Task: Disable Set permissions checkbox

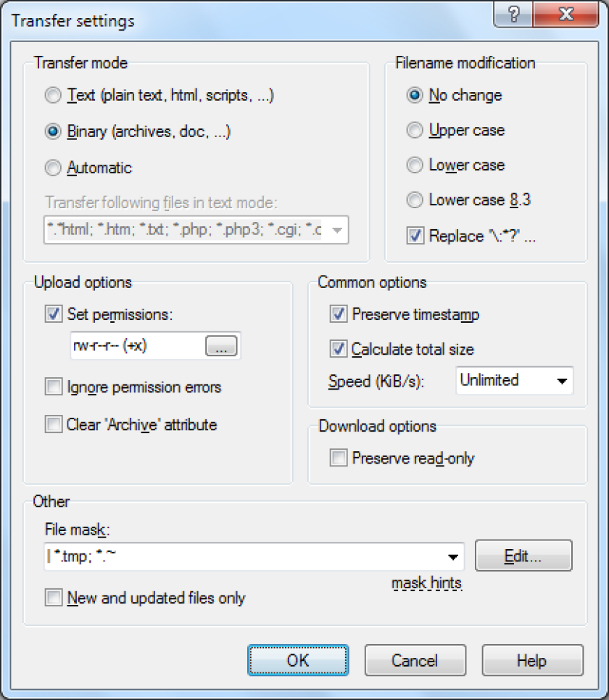Action: point(54,314)
